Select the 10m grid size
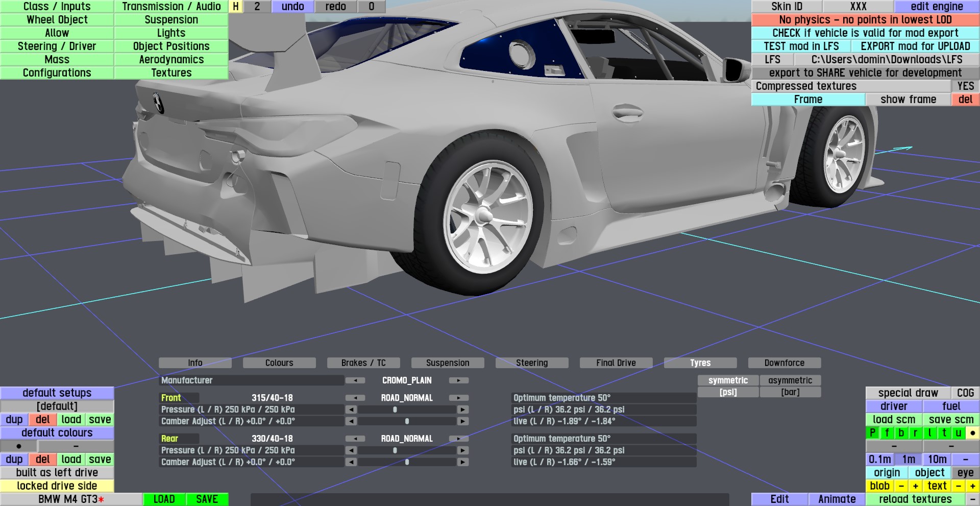 point(937,460)
